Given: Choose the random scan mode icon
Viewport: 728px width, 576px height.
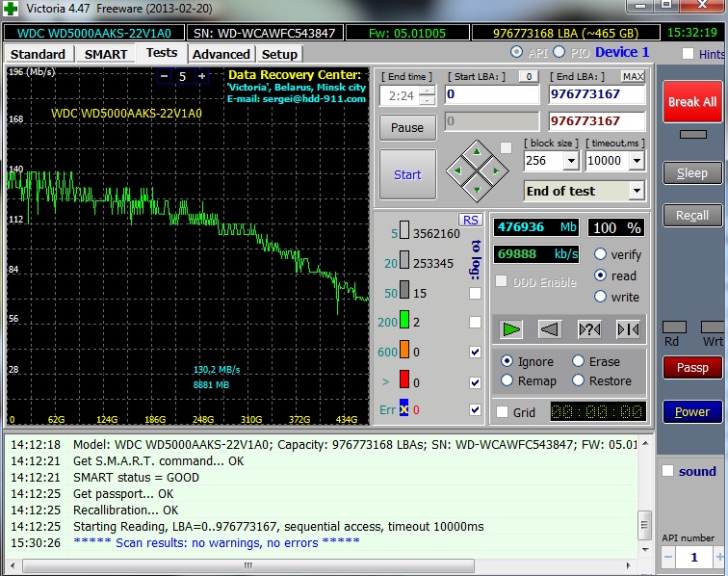Looking at the screenshot, I should coord(588,329).
